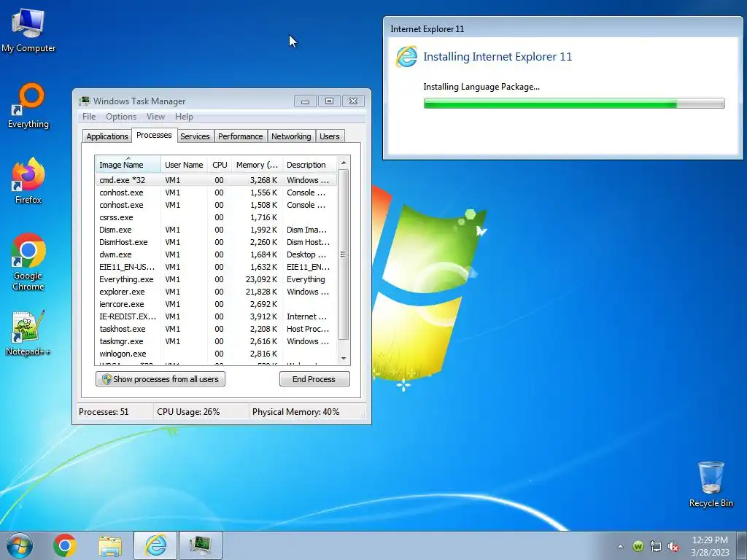Open the Windows Start orb

(20, 545)
